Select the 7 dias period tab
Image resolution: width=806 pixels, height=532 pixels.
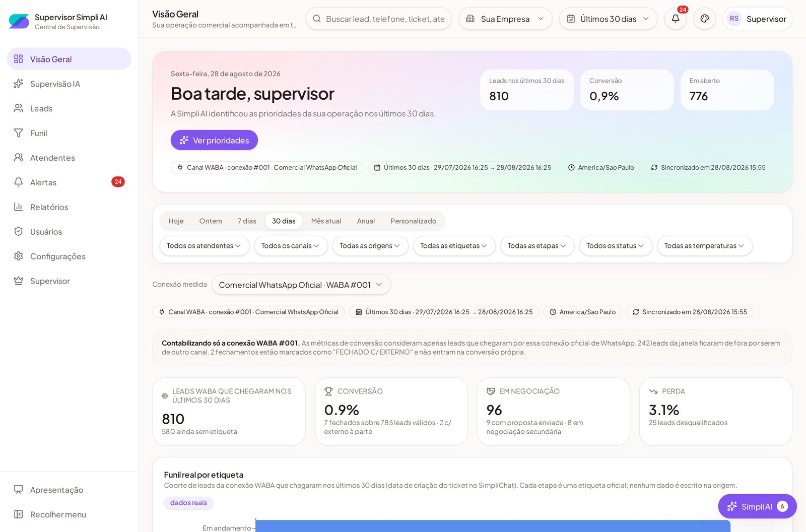pos(247,221)
